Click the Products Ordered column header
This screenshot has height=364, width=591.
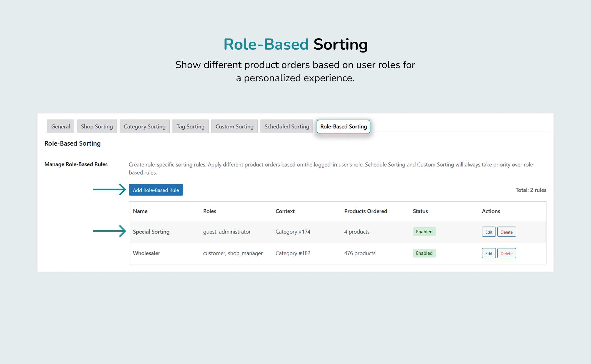click(366, 211)
